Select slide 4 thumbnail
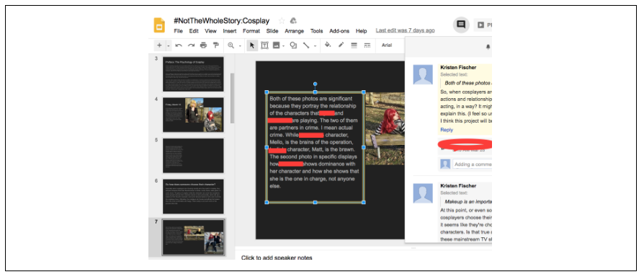The image size is (644, 277). [x=193, y=115]
